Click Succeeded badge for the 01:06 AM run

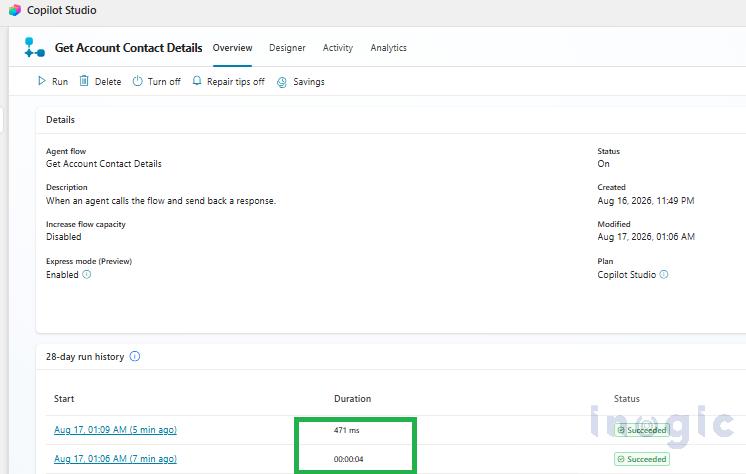click(642, 459)
